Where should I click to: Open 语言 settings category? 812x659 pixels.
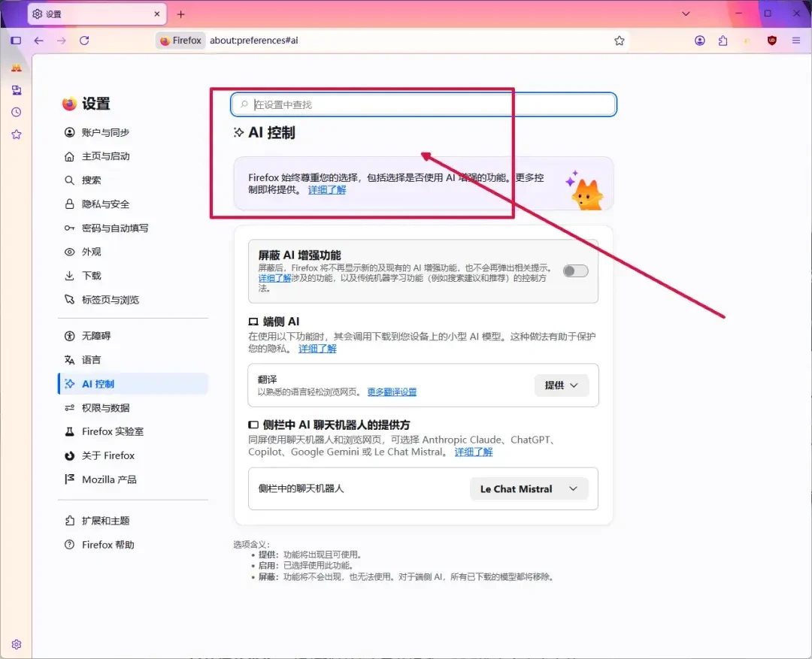(x=133, y=360)
